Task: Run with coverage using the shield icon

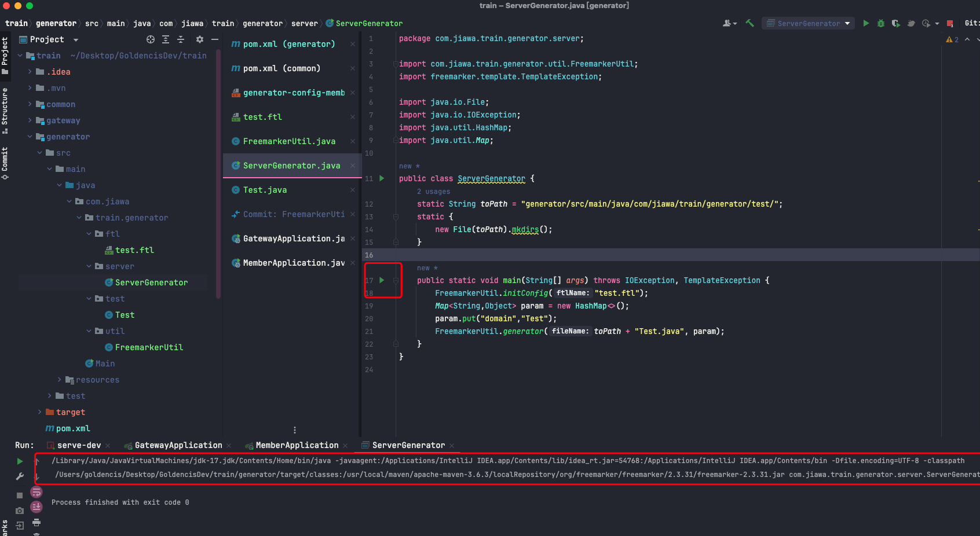Action: point(896,23)
